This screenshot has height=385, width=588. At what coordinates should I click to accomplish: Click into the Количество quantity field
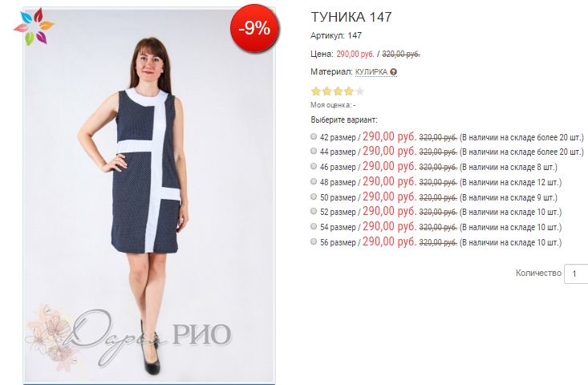tap(576, 274)
